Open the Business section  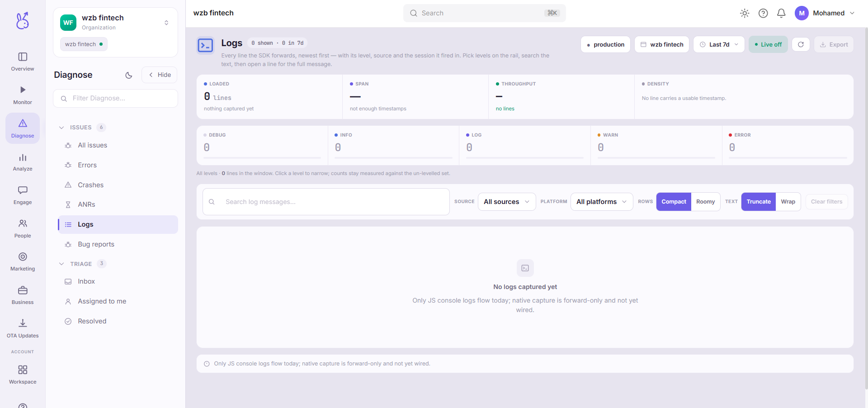pos(23,295)
